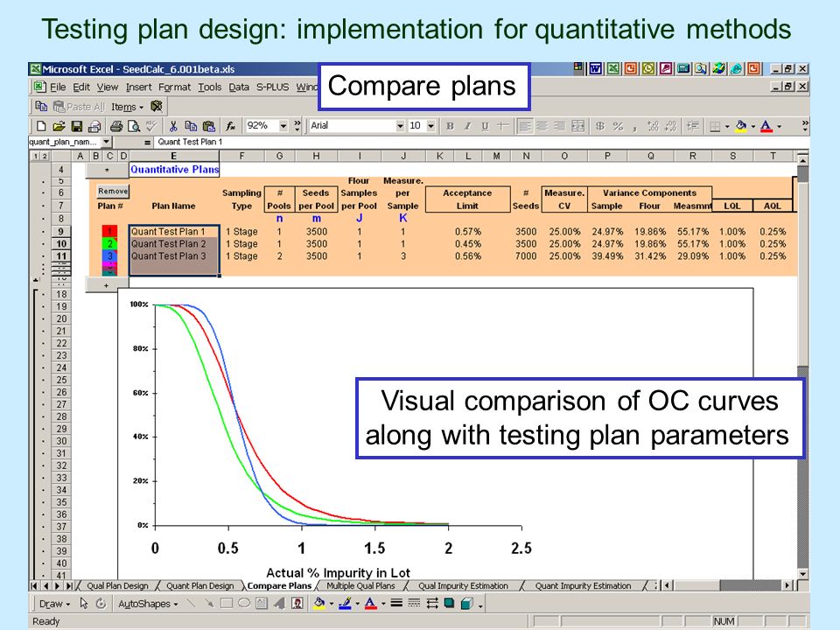Center cell text
The image size is (840, 630).
point(542,126)
